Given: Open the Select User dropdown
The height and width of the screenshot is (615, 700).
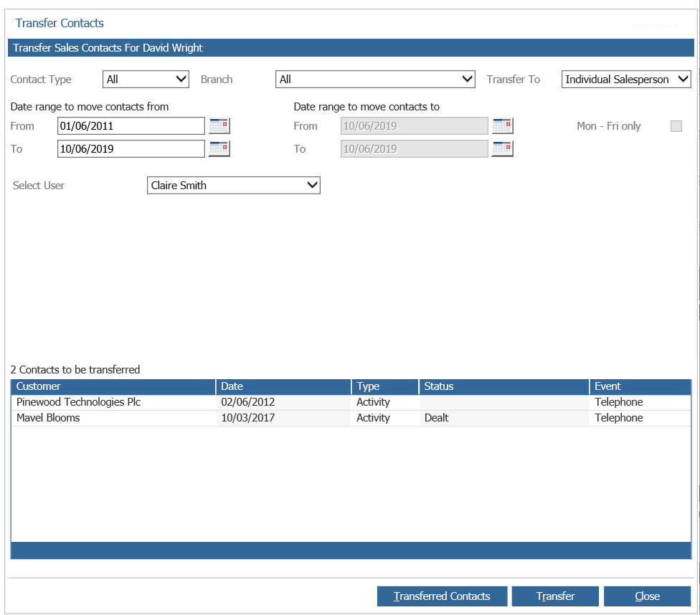Looking at the screenshot, I should click(x=234, y=185).
